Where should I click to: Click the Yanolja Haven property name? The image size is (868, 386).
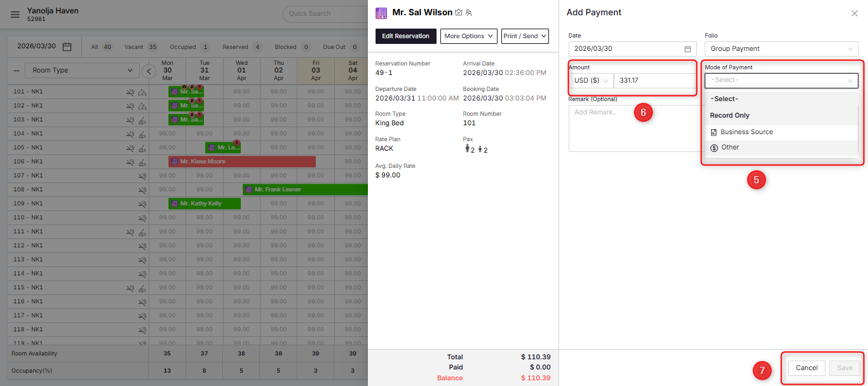tap(53, 11)
